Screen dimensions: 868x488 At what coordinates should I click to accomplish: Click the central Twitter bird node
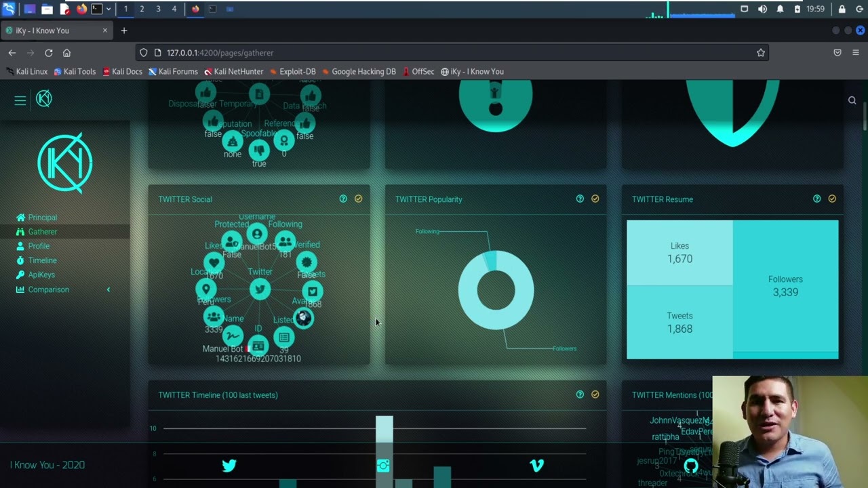260,289
